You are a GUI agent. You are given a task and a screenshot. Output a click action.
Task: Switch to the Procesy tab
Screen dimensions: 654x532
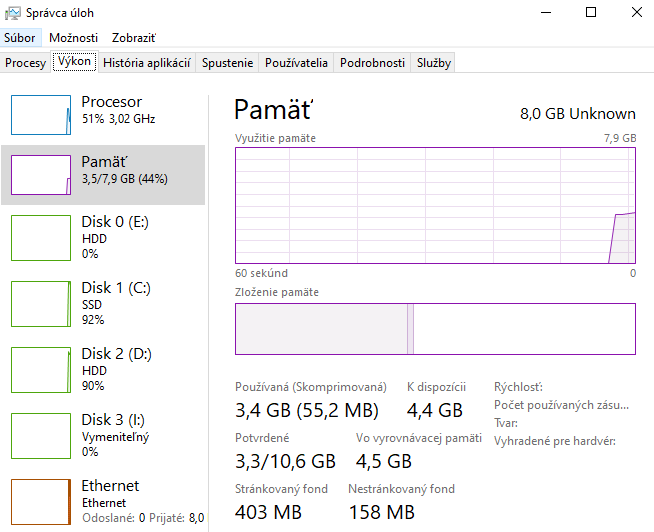[x=25, y=63]
